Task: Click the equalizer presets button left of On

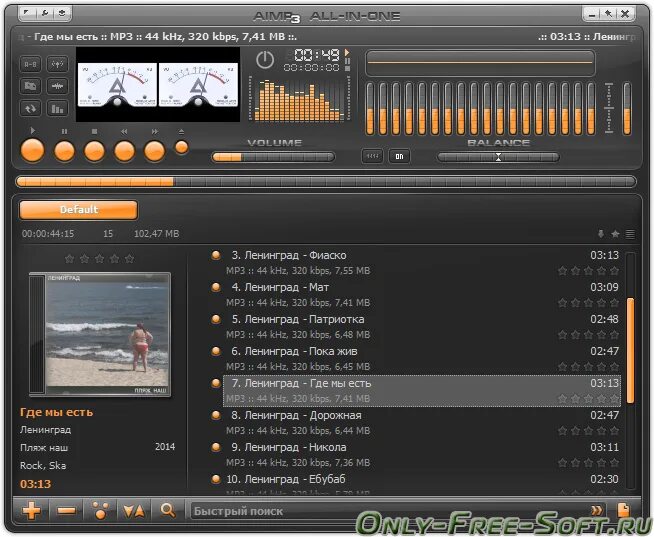Action: pyautogui.click(x=372, y=156)
